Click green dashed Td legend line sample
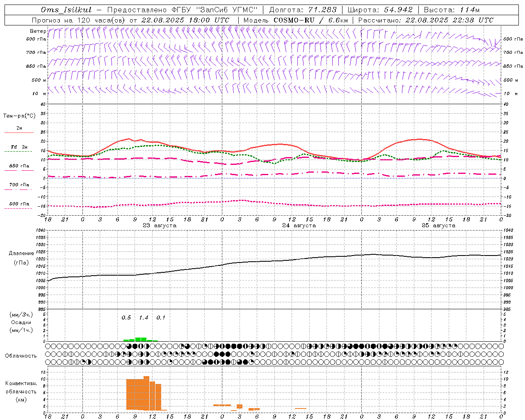 [18, 152]
